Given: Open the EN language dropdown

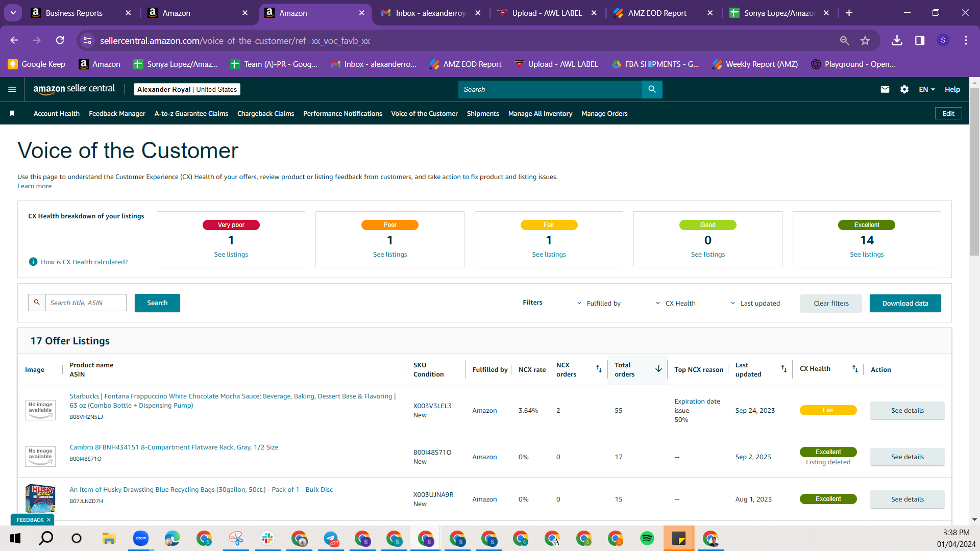Looking at the screenshot, I should coord(927,89).
